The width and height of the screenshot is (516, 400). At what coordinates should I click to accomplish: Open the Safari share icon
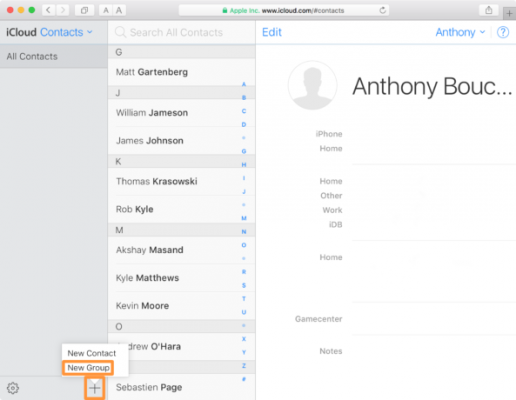click(489, 10)
